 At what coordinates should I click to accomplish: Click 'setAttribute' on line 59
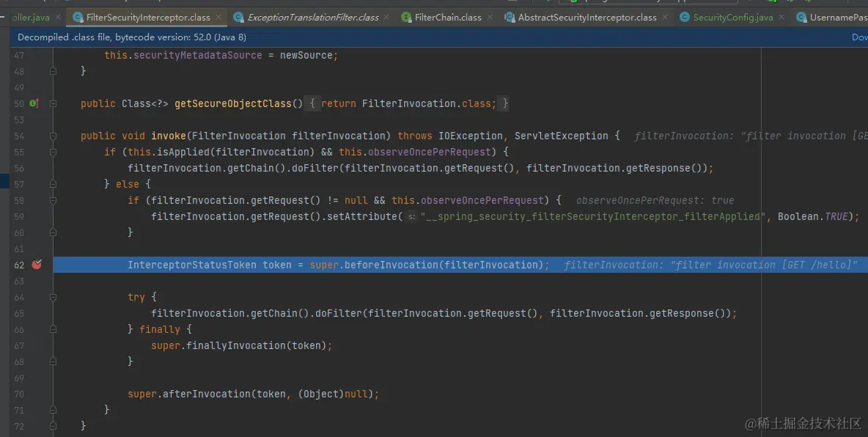click(x=362, y=216)
